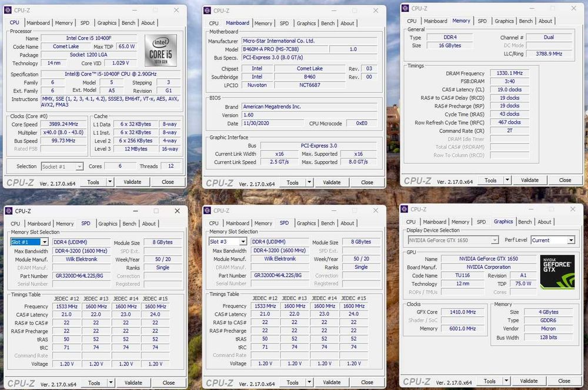The width and height of the screenshot is (588, 390).
Task: Open the Graphics tab in the Slot #3 SPD window
Action: (306, 223)
